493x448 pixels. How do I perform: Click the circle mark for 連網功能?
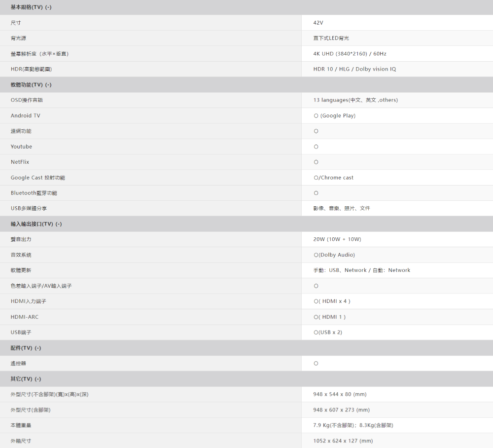point(316,131)
